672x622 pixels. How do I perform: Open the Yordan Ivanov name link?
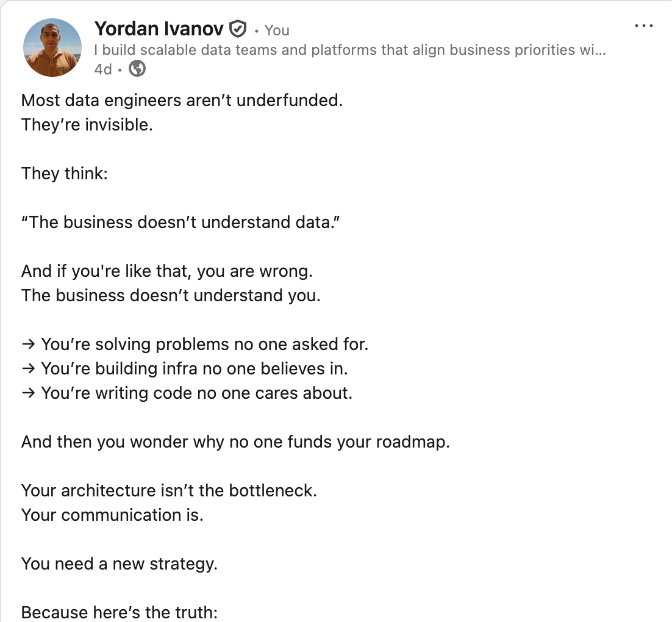click(x=159, y=29)
